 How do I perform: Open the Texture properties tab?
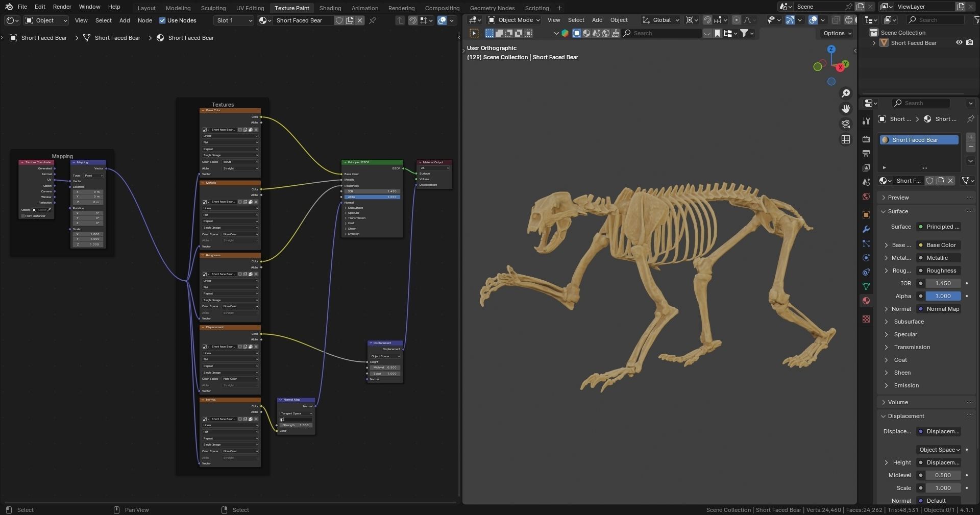click(866, 319)
